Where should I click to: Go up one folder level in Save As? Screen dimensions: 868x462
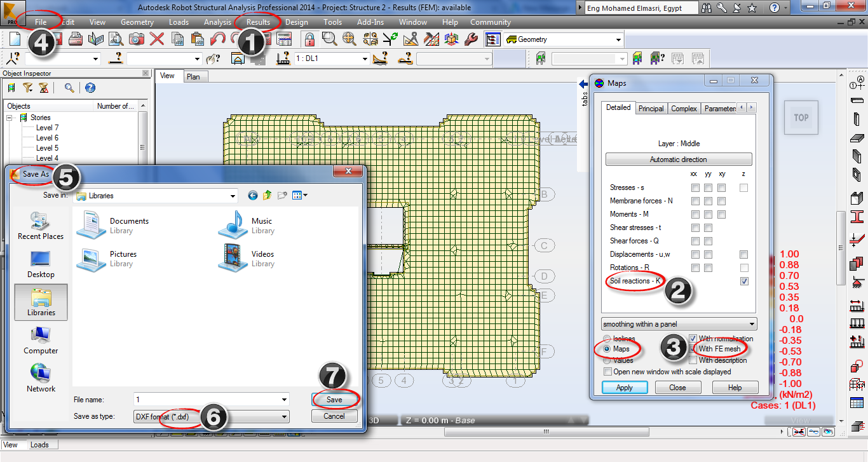point(268,196)
